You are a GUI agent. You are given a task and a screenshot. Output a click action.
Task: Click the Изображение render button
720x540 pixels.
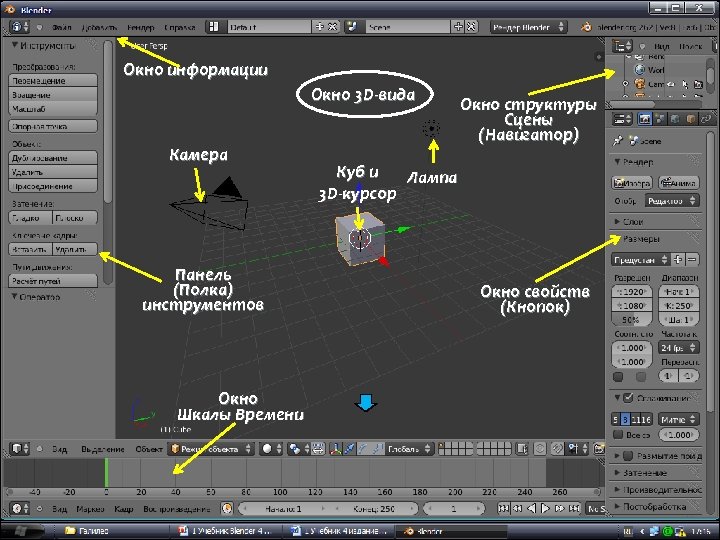click(x=632, y=183)
